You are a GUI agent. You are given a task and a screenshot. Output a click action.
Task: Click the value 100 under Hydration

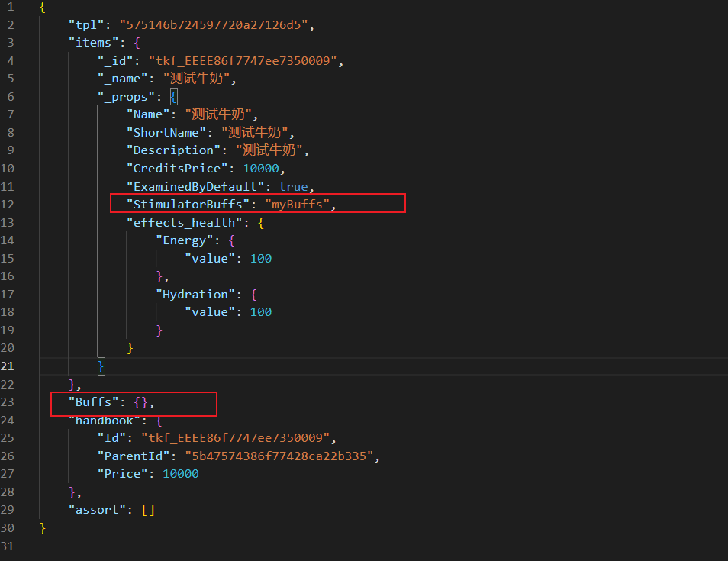click(260, 311)
